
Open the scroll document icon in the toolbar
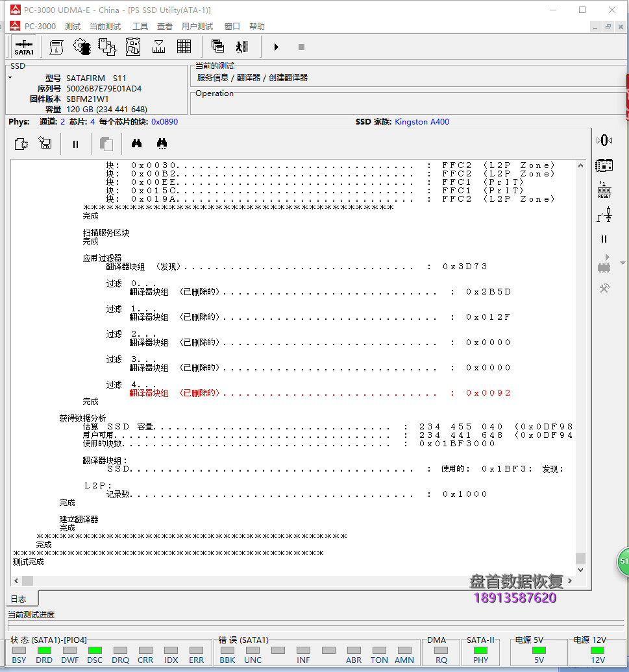56,47
